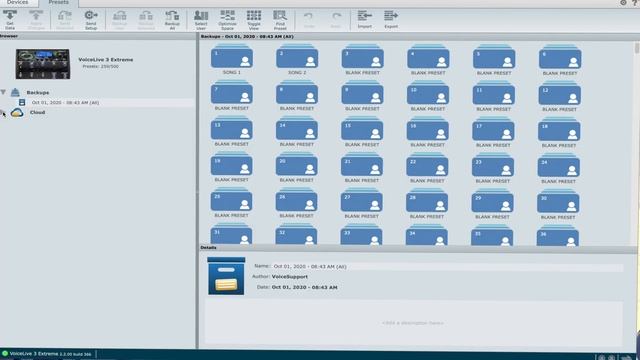Image resolution: width=640 pixels, height=360 pixels.
Task: Select blank preset number 7
Action: pos(231,96)
